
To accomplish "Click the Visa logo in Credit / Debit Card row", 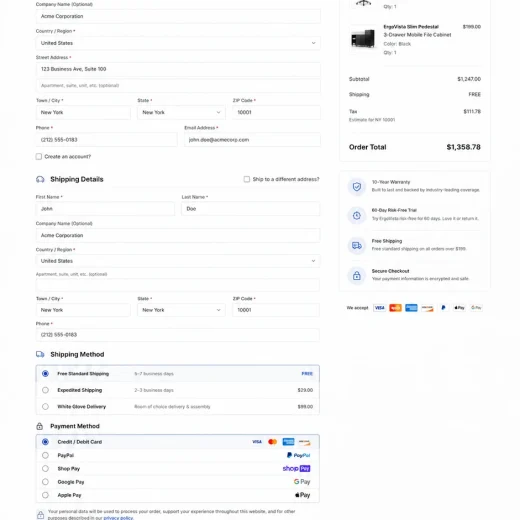I will coord(257,442).
